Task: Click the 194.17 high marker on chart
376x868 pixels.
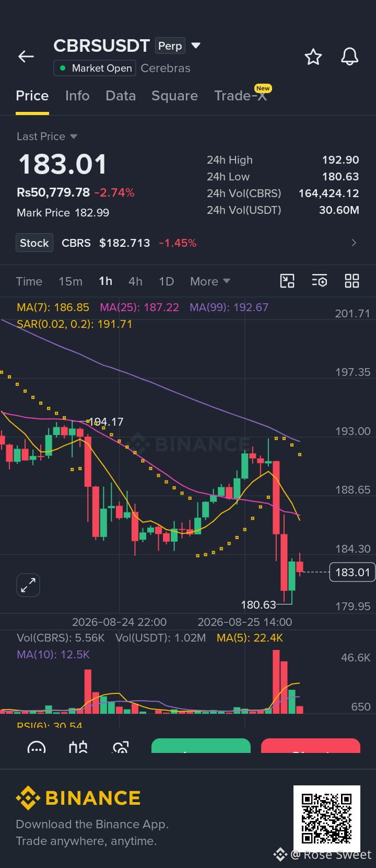Action: coord(106,422)
